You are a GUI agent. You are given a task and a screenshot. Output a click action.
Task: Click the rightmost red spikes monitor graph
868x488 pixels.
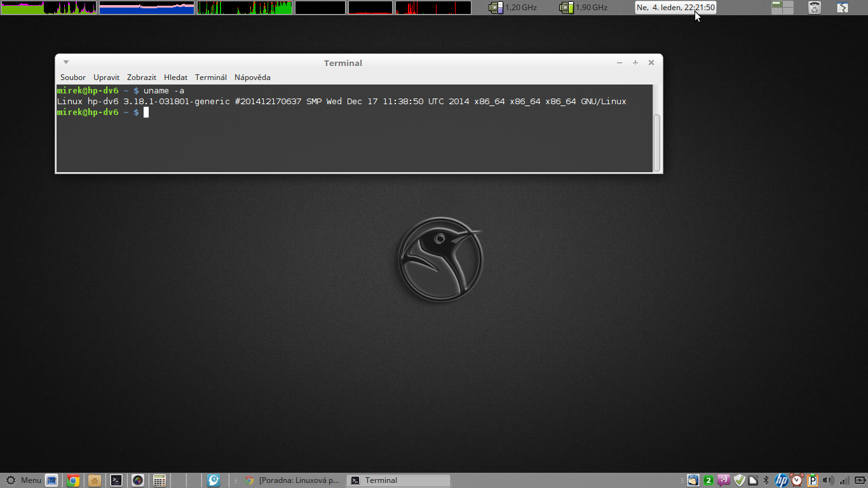(x=433, y=8)
